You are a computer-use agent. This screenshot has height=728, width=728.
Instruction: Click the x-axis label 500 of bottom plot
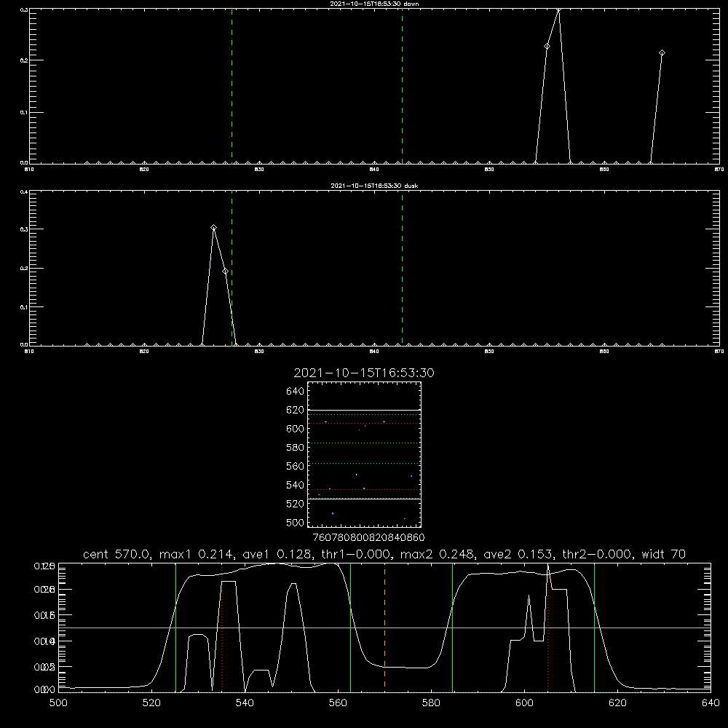pyautogui.click(x=58, y=703)
